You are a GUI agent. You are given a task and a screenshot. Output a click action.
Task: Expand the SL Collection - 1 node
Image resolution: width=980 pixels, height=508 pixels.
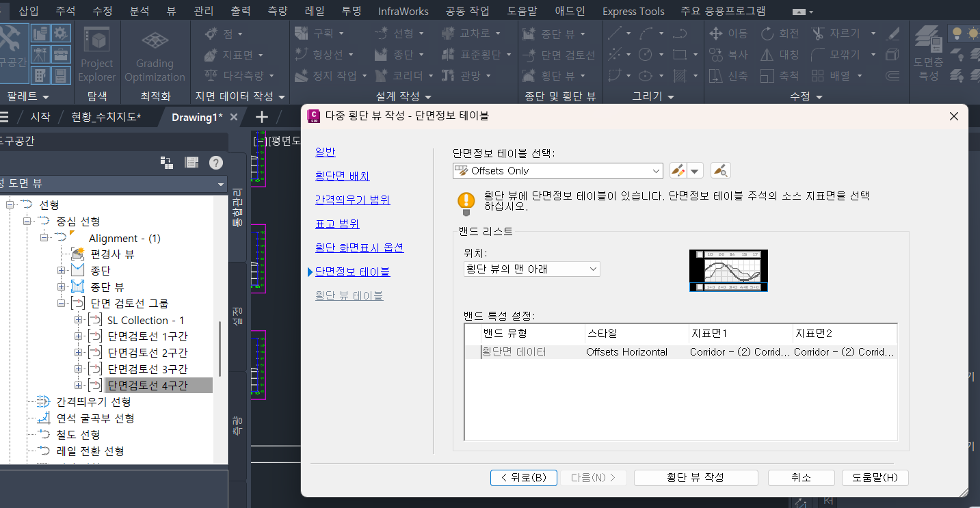point(78,320)
